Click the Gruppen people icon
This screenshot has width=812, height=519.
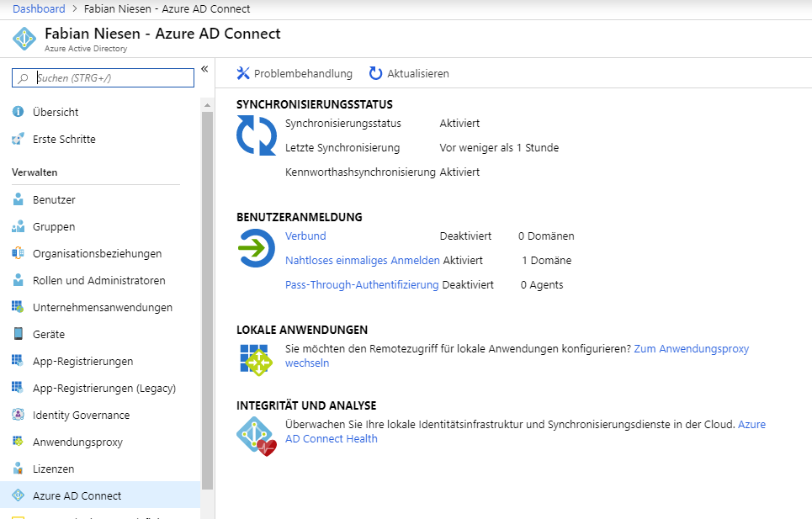coord(19,226)
